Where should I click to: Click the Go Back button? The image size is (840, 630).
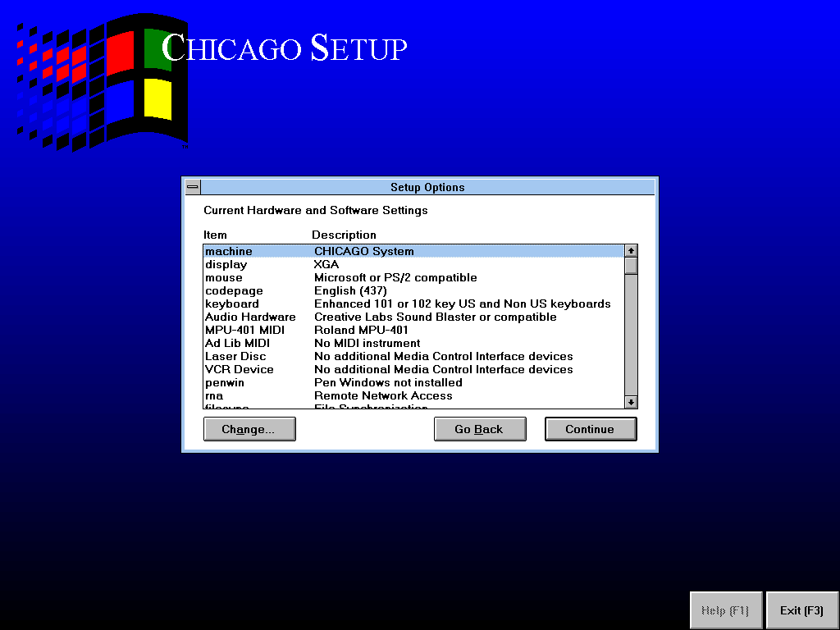point(480,429)
